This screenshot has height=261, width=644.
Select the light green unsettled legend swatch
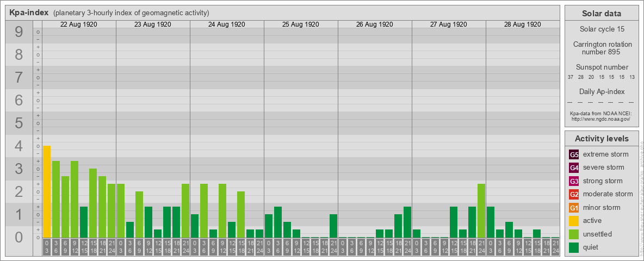(574, 234)
